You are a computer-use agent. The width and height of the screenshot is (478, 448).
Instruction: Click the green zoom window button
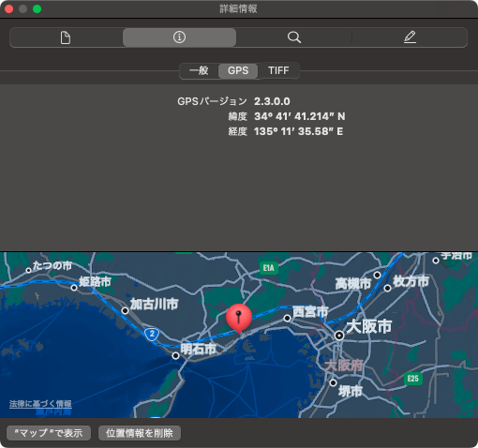[x=37, y=8]
